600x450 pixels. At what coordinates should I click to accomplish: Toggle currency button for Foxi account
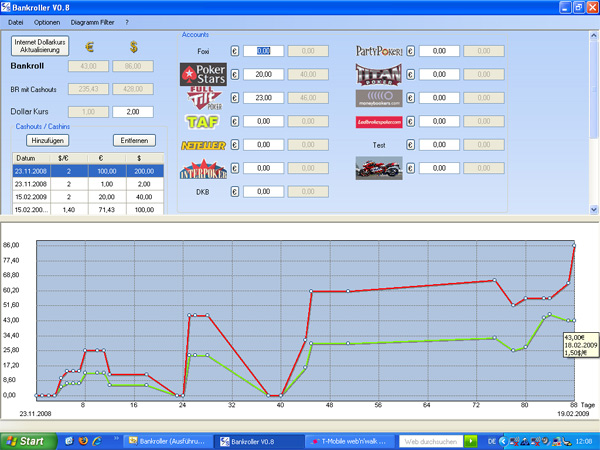tap(235, 51)
